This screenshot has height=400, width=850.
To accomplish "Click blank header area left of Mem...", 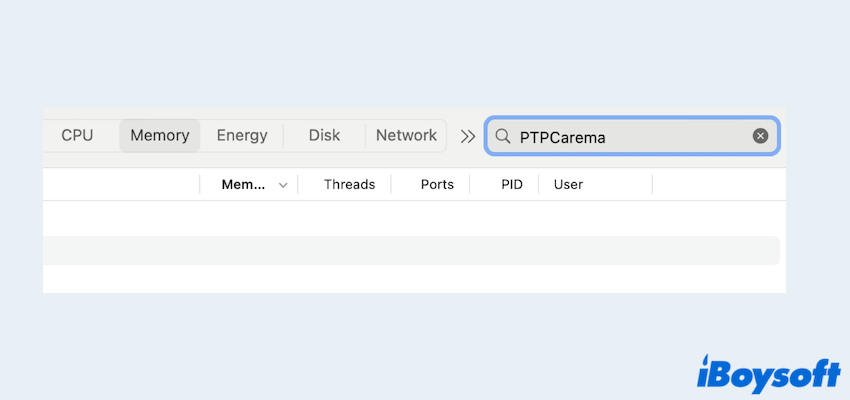I will [120, 184].
